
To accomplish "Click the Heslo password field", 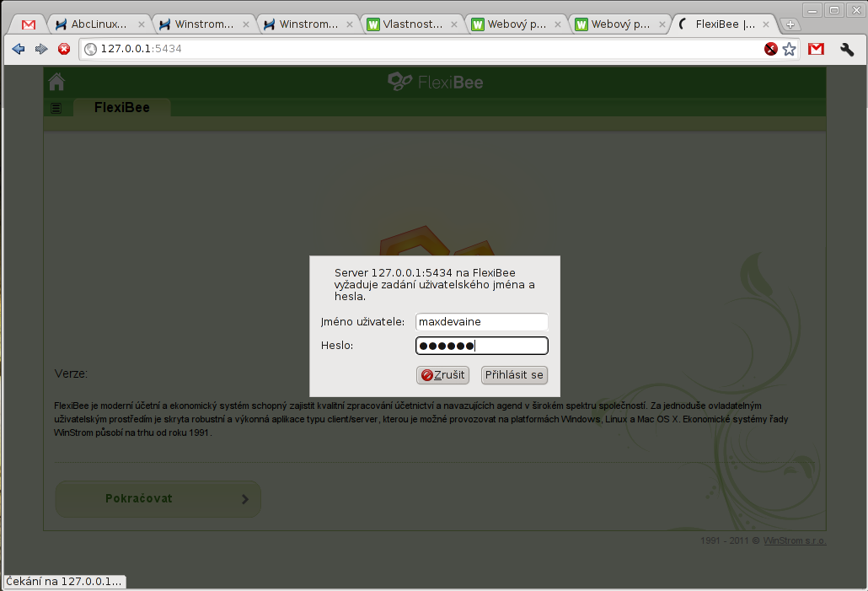I will pos(481,346).
